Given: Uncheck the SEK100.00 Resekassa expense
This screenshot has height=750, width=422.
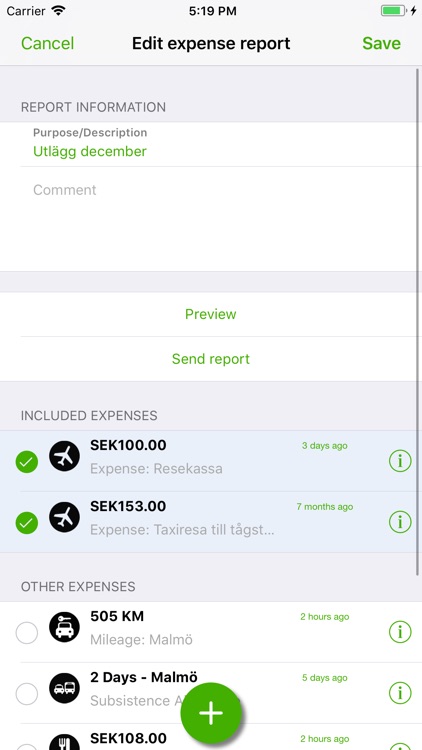Looking at the screenshot, I should [x=27, y=462].
